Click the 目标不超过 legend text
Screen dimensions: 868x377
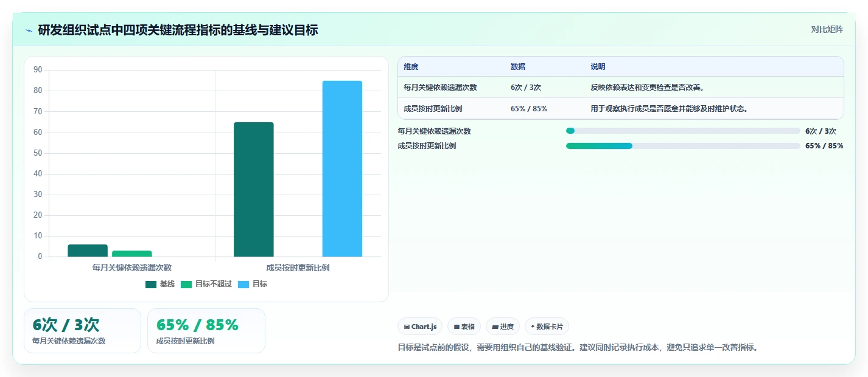(x=214, y=284)
